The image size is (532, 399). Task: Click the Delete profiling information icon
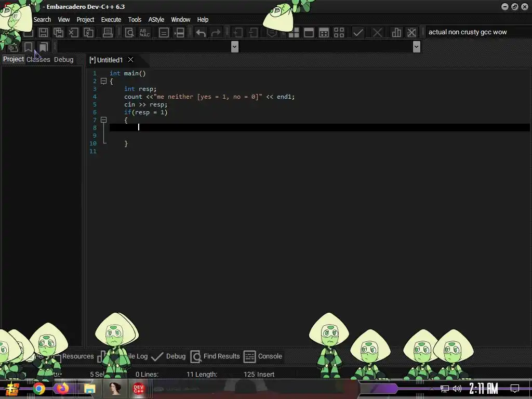click(x=411, y=33)
